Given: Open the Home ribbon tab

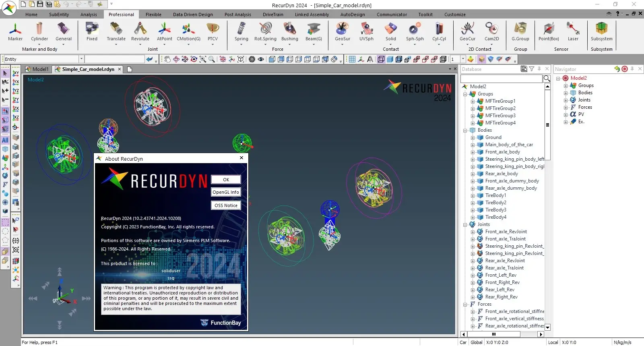Looking at the screenshot, I should click(31, 15).
